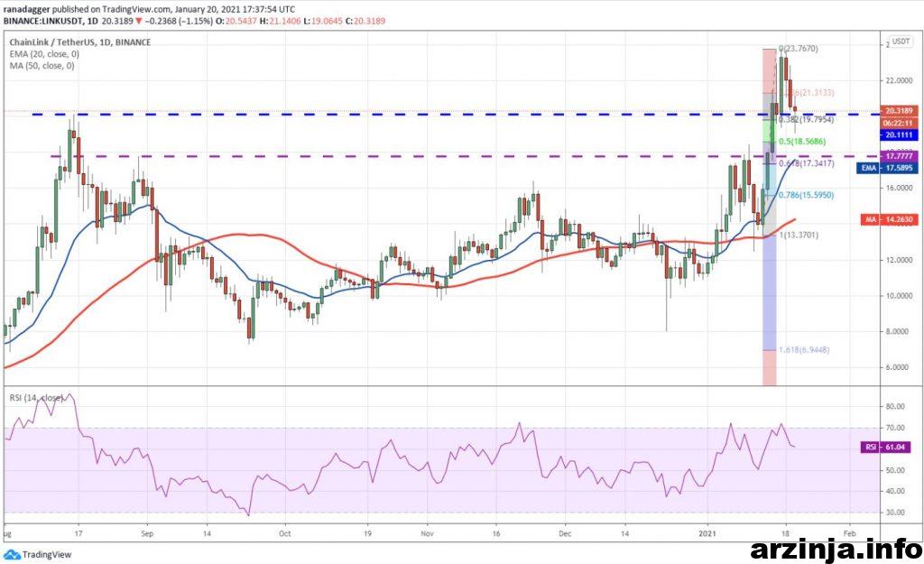The width and height of the screenshot is (924, 564).
Task: Click the 20.3189 current price label
Action: pos(899,111)
